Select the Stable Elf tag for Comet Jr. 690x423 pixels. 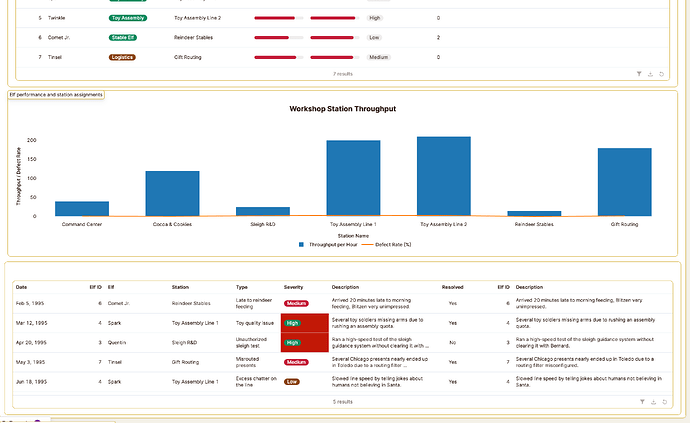[x=122, y=37]
